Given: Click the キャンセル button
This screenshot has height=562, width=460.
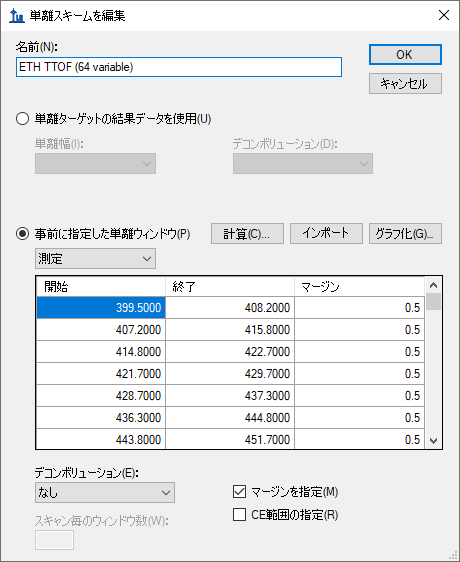Looking at the screenshot, I should [x=405, y=84].
